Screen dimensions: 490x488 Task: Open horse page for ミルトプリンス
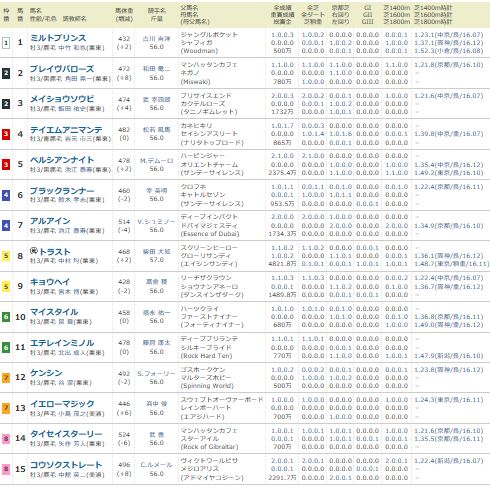[x=58, y=38]
